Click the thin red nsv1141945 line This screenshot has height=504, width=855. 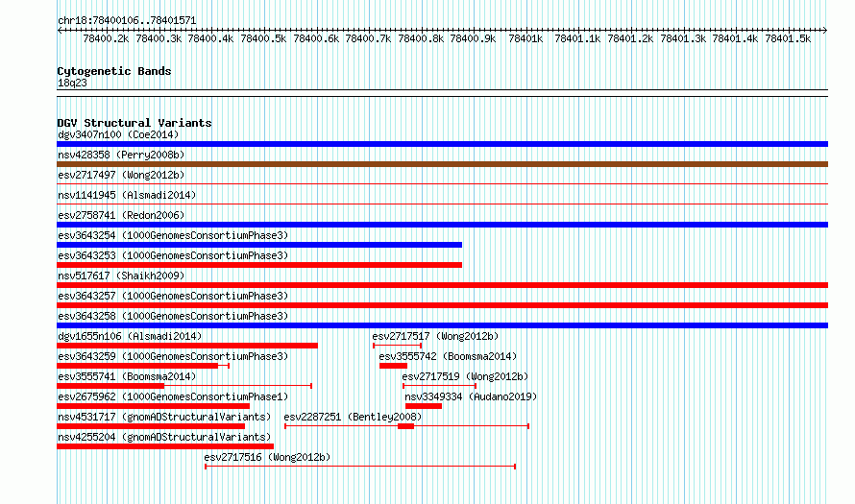coord(442,204)
